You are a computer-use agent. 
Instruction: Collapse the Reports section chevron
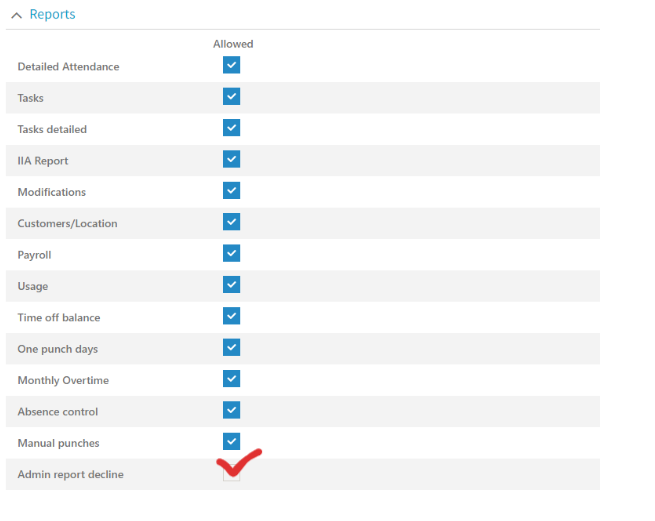click(16, 15)
